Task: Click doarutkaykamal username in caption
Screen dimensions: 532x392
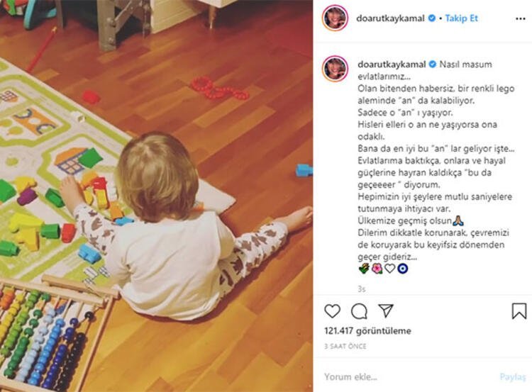Action: [x=392, y=64]
